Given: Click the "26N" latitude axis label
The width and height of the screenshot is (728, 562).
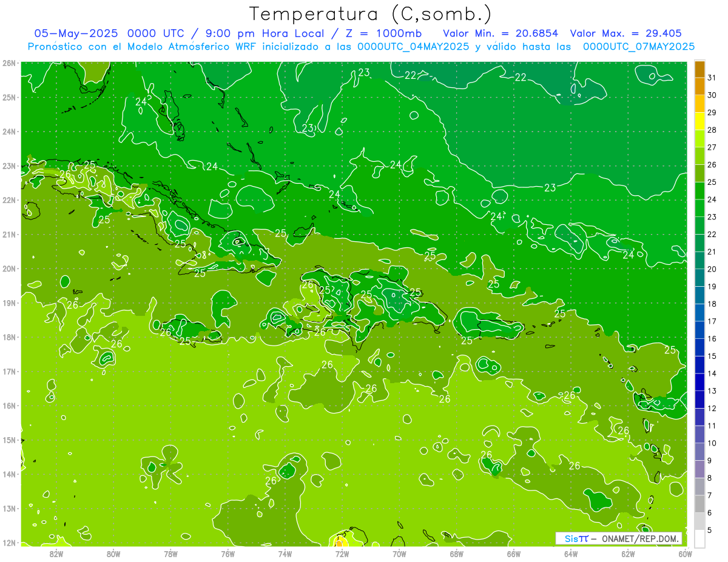Looking at the screenshot, I should 9,63.
